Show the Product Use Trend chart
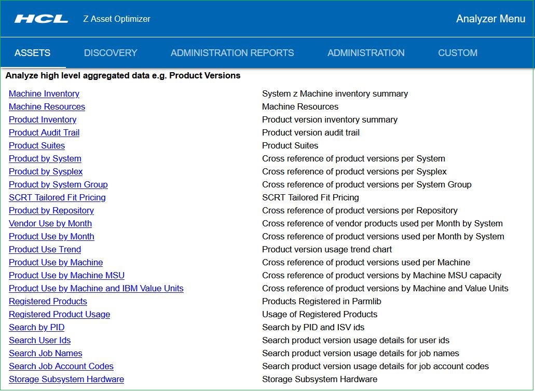Viewport: 535px width, 392px height. pyautogui.click(x=45, y=250)
